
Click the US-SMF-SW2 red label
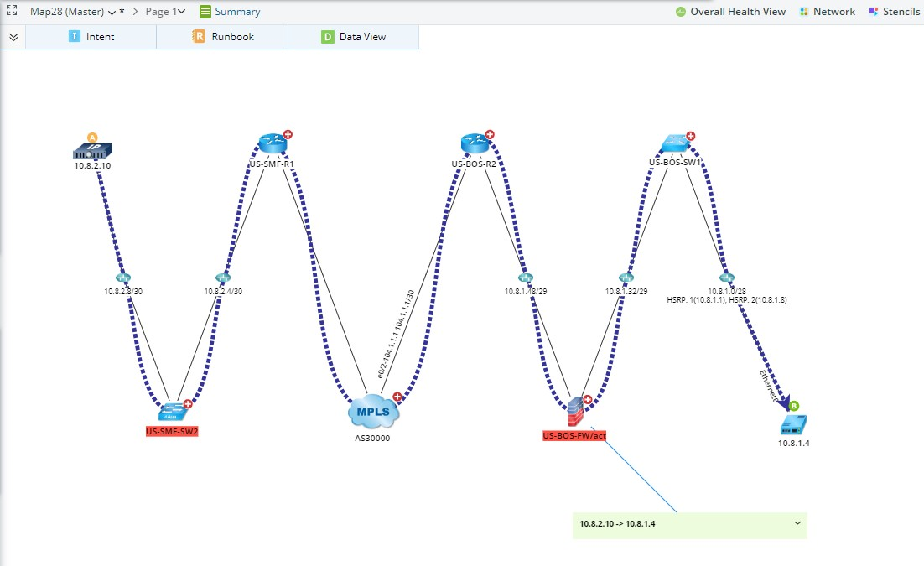click(x=172, y=432)
